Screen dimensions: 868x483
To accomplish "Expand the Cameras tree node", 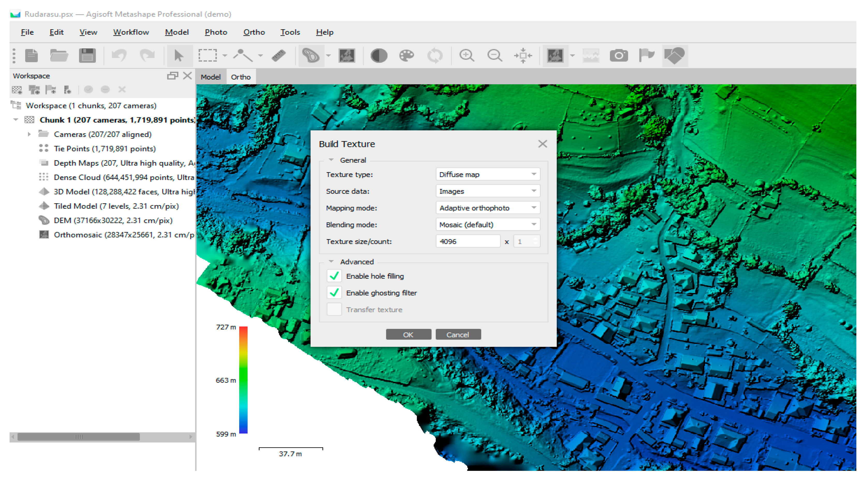I will click(29, 134).
